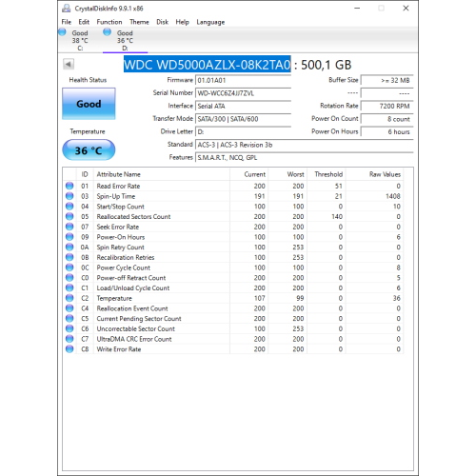476x476 pixels.
Task: Open the Help menu
Action: click(x=182, y=22)
